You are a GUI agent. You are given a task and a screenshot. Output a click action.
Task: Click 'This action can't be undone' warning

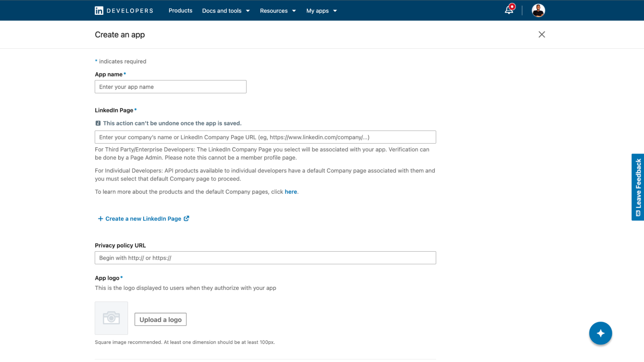pyautogui.click(x=172, y=123)
